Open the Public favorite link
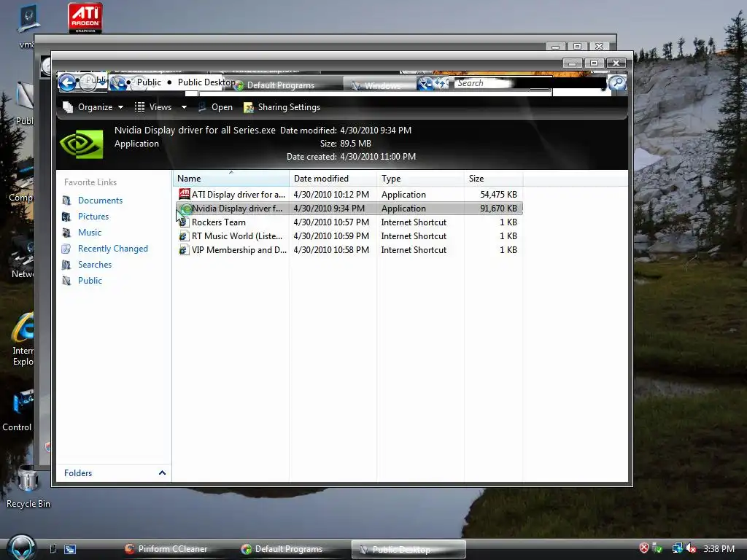 coord(90,281)
